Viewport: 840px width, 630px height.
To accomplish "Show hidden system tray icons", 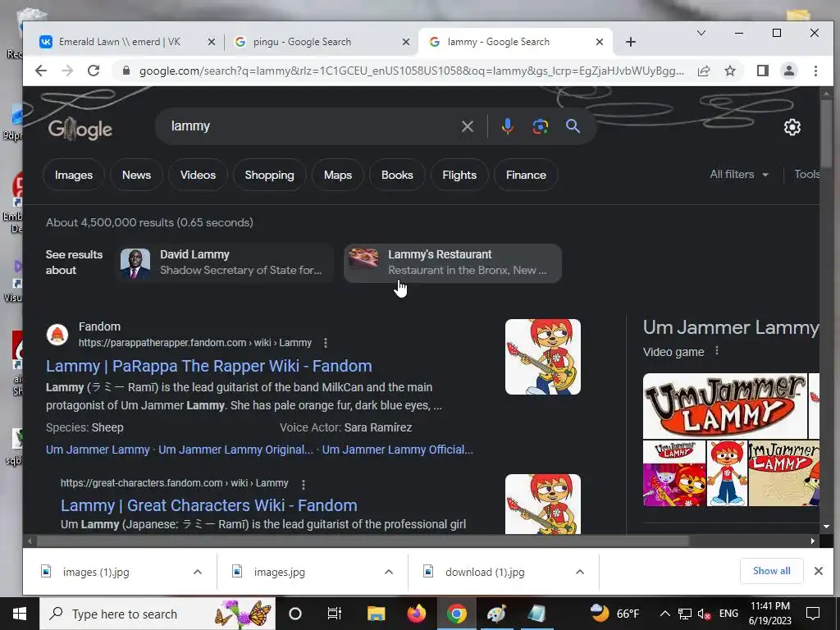I will 664,614.
